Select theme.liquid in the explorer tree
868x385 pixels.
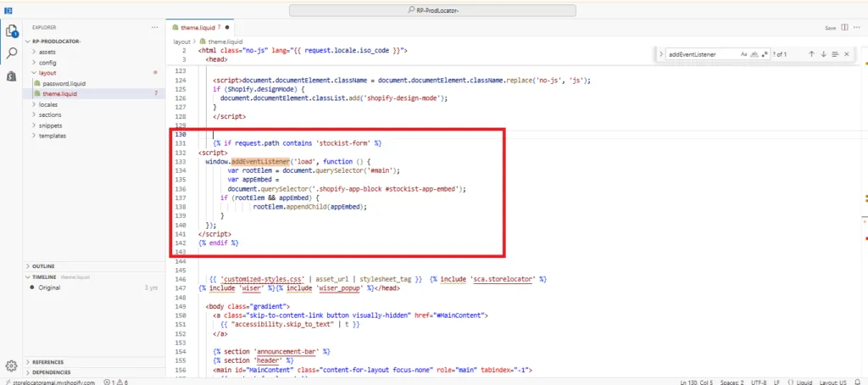click(x=59, y=93)
